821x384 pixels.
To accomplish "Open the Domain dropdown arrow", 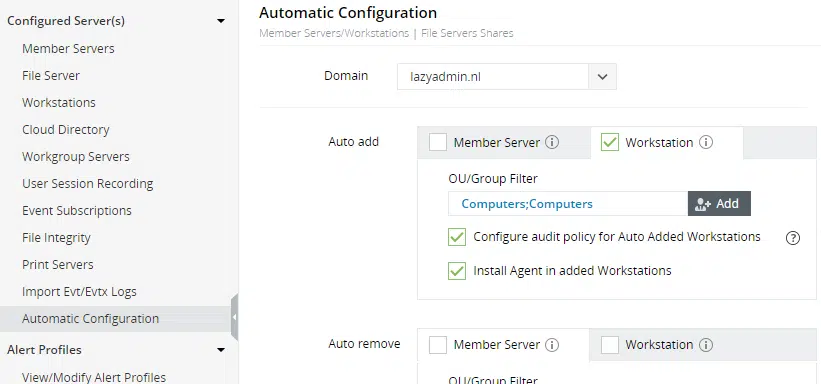I will (603, 76).
